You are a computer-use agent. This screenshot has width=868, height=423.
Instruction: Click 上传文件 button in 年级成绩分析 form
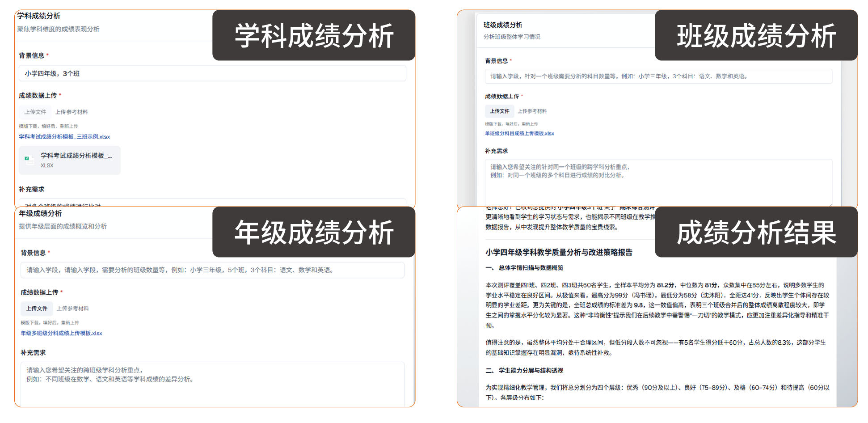37,309
